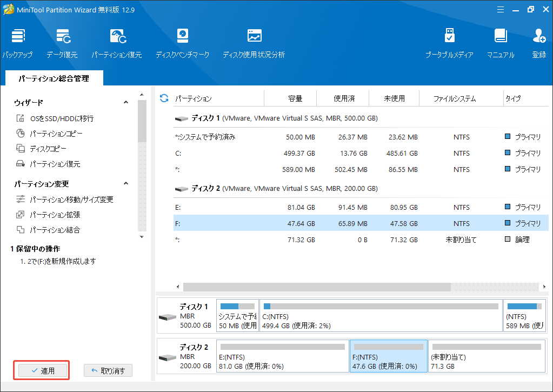The width and height of the screenshot is (553, 392).
Task: Click the システムで予約 50 MB block in disk map
Action: (237, 315)
